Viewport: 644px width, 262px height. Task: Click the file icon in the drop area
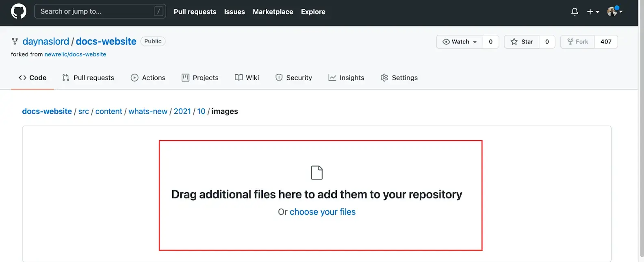pyautogui.click(x=317, y=173)
